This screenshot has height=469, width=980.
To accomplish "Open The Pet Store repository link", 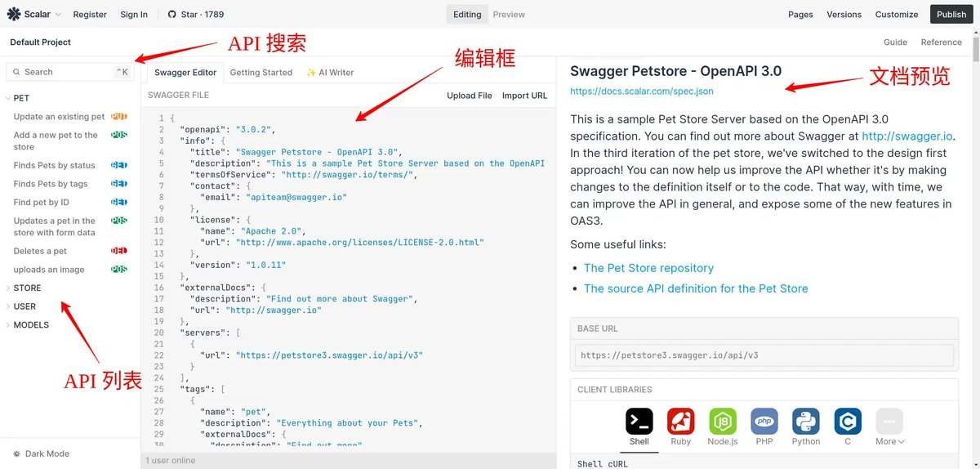I will click(x=648, y=268).
